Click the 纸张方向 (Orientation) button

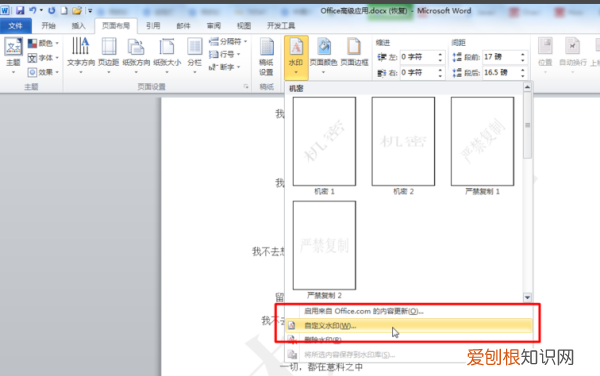[x=136, y=55]
